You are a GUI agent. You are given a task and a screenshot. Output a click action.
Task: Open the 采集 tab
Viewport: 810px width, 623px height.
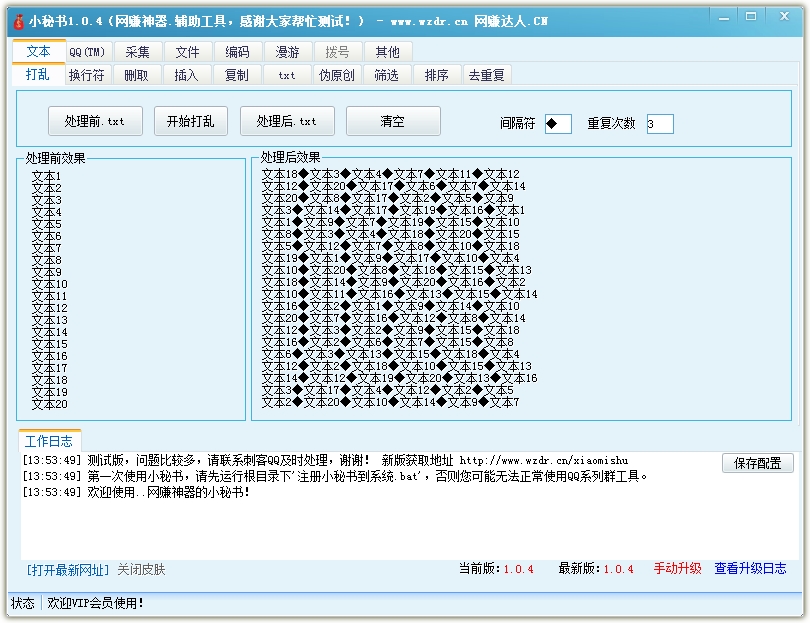click(x=137, y=52)
